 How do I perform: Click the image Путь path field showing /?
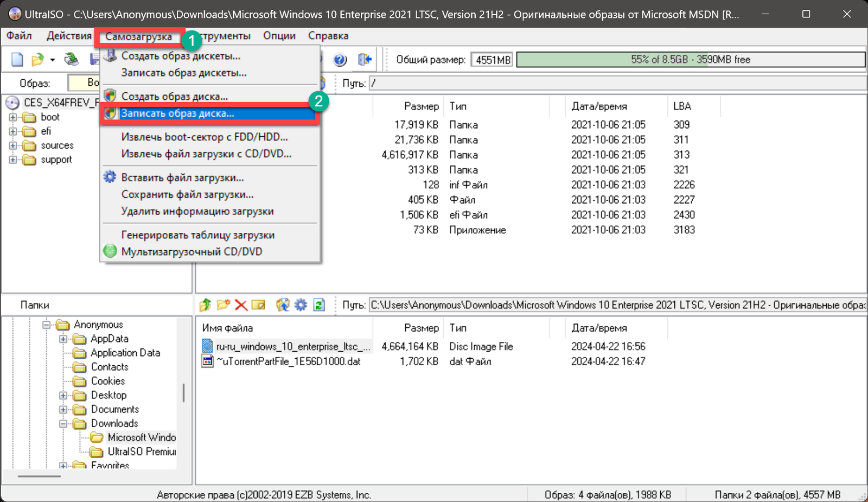[x=617, y=84]
